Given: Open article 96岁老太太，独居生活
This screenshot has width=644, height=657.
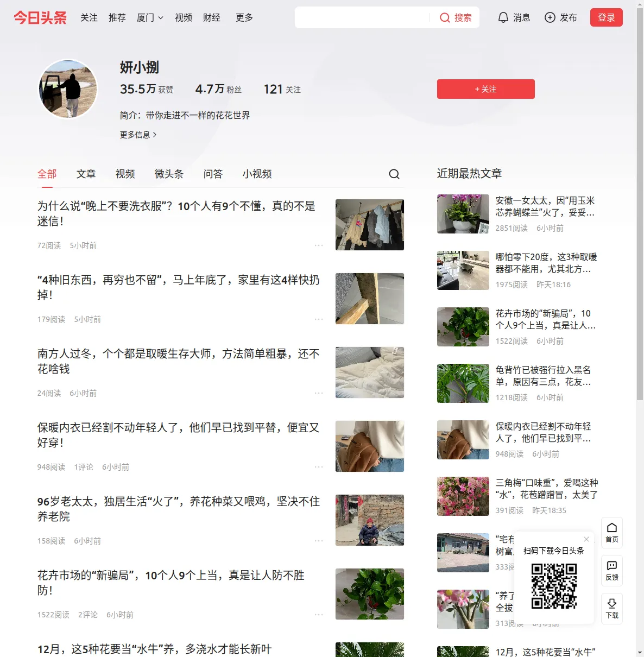Looking at the screenshot, I should pyautogui.click(x=179, y=509).
